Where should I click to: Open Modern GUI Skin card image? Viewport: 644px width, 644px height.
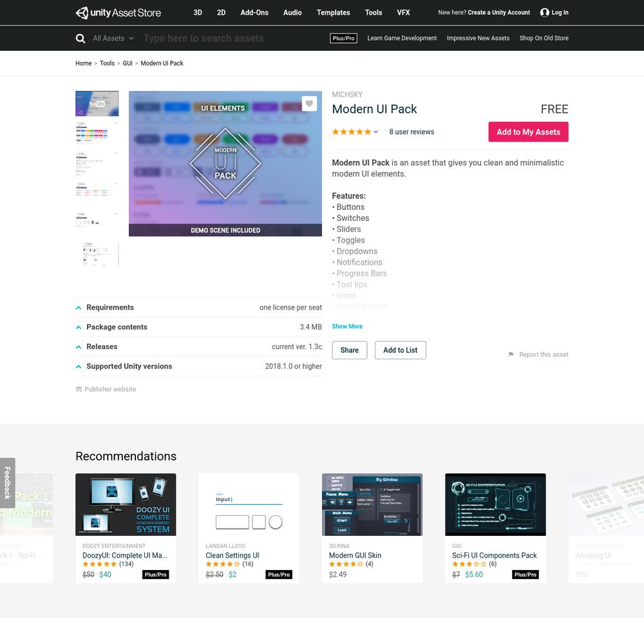point(372,504)
